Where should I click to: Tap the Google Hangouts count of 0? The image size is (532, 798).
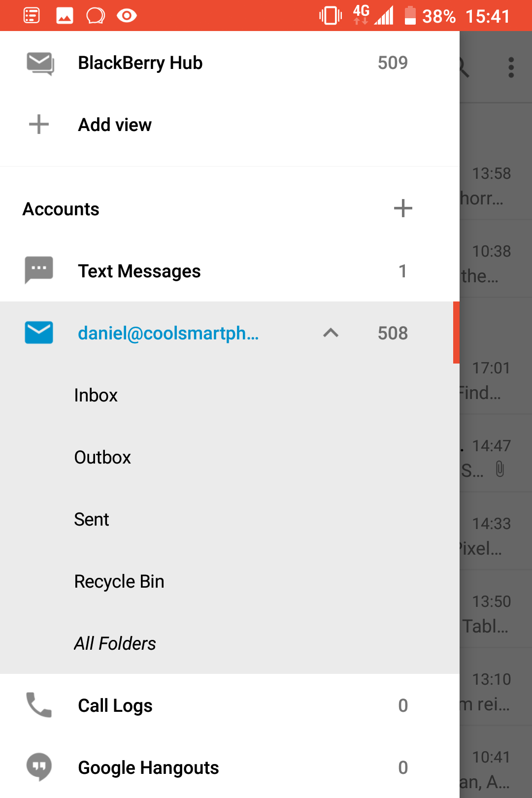pos(403,767)
